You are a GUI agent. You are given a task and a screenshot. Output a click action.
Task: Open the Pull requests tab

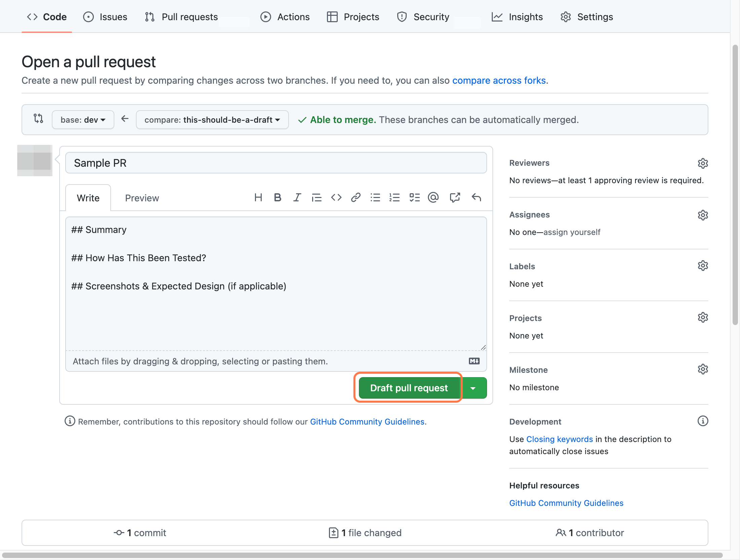(x=181, y=17)
